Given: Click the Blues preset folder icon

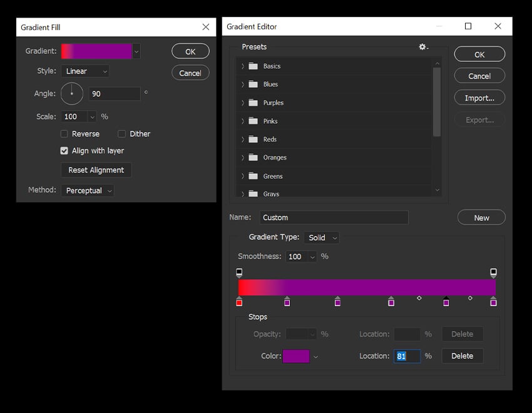Looking at the screenshot, I should coord(253,84).
